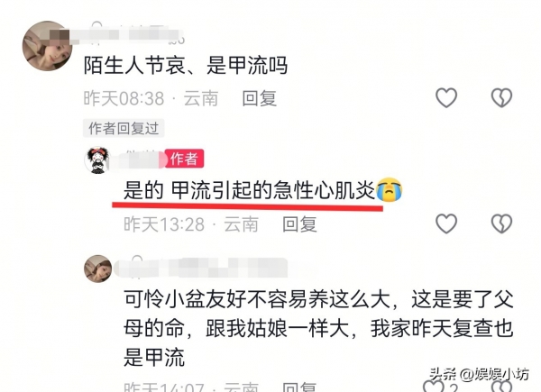This screenshot has width=541, height=392.
Task: Click the crying emoji in author's reply
Action: (x=390, y=189)
